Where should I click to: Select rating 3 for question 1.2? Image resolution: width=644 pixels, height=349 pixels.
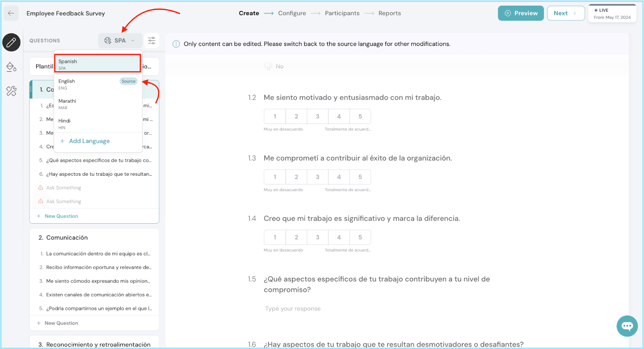318,116
